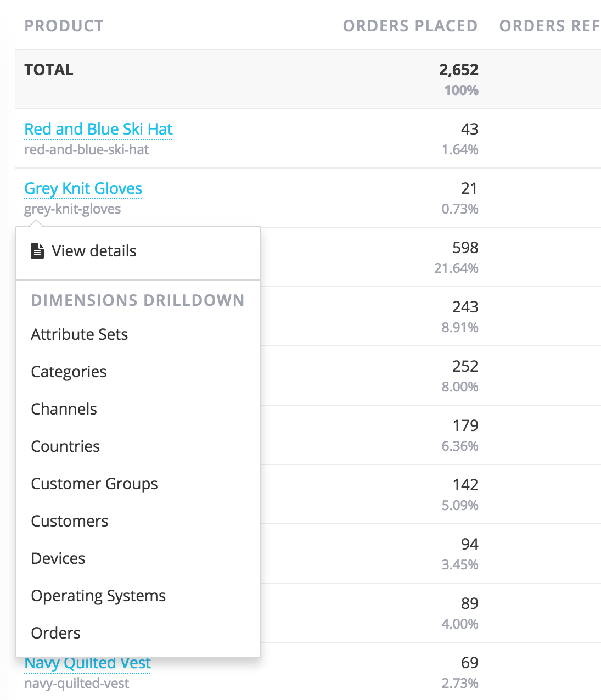
Task: Click the Dimensions Drilldown section heading
Action: 138,300
